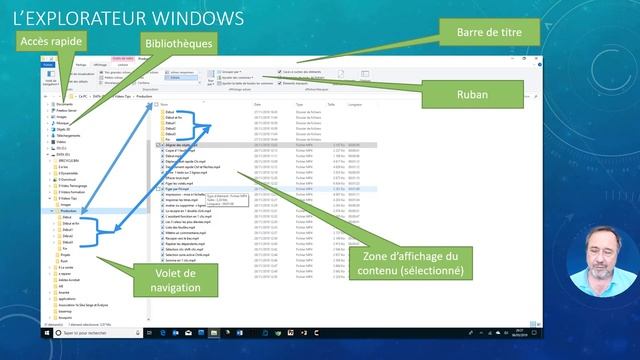Open the Début et fin folder in file list
This screenshot has width=640, height=360.
pos(172,118)
